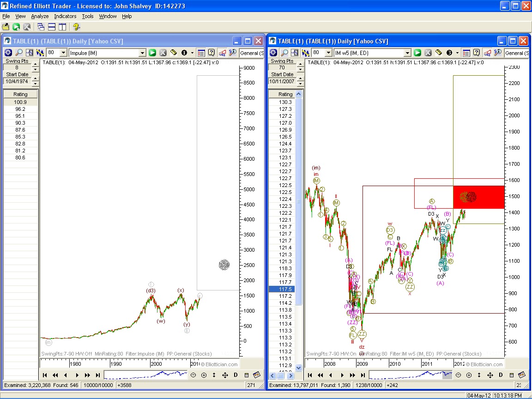Open the Window menu
This screenshot has width=532, height=399.
pos(108,16)
